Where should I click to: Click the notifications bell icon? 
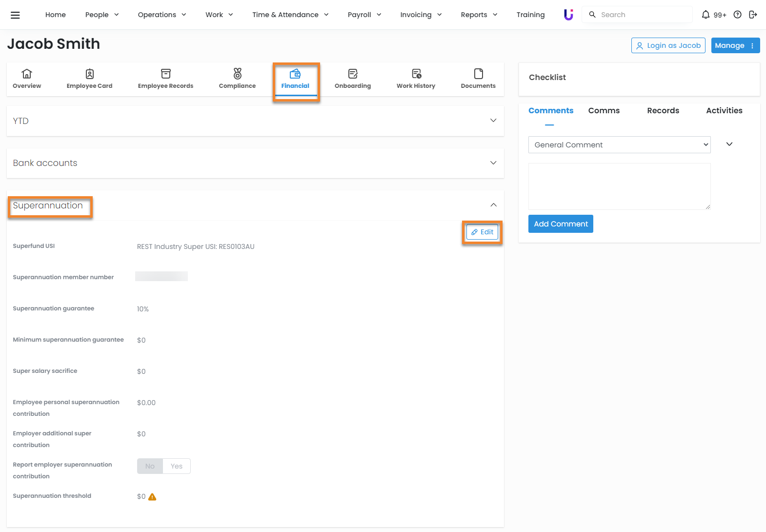point(706,15)
